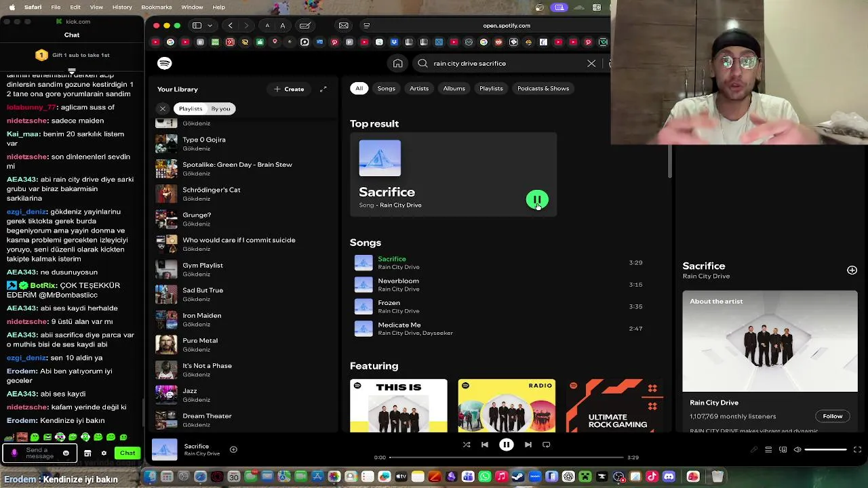
Task: Open the Ultimate Rock Gaming playlist card
Action: (x=614, y=405)
